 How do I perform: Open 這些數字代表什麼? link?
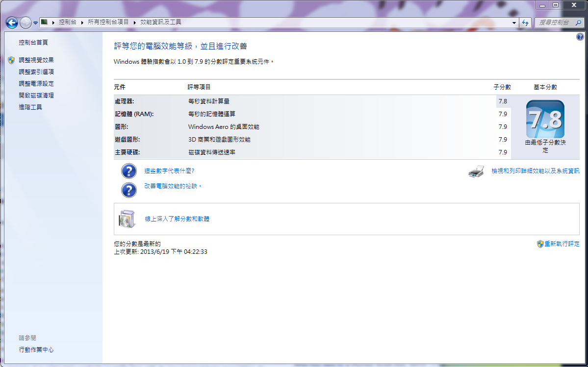[169, 171]
